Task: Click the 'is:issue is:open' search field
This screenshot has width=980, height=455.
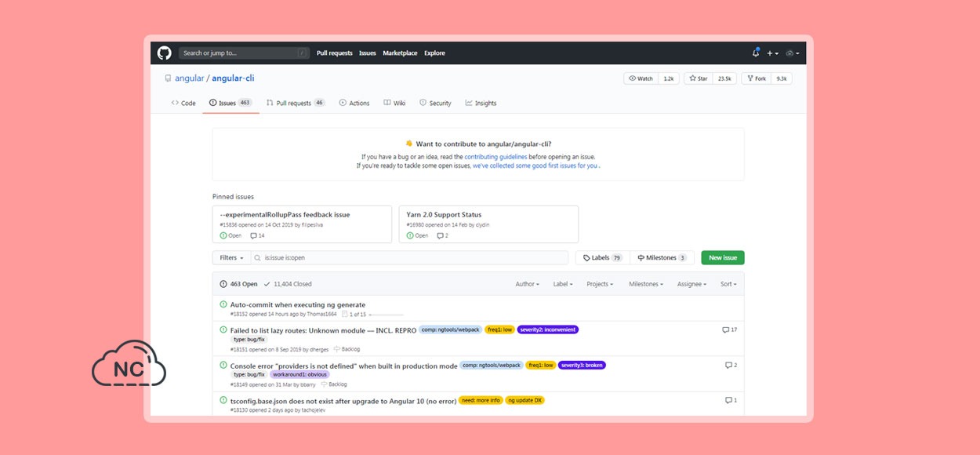Action: point(409,258)
